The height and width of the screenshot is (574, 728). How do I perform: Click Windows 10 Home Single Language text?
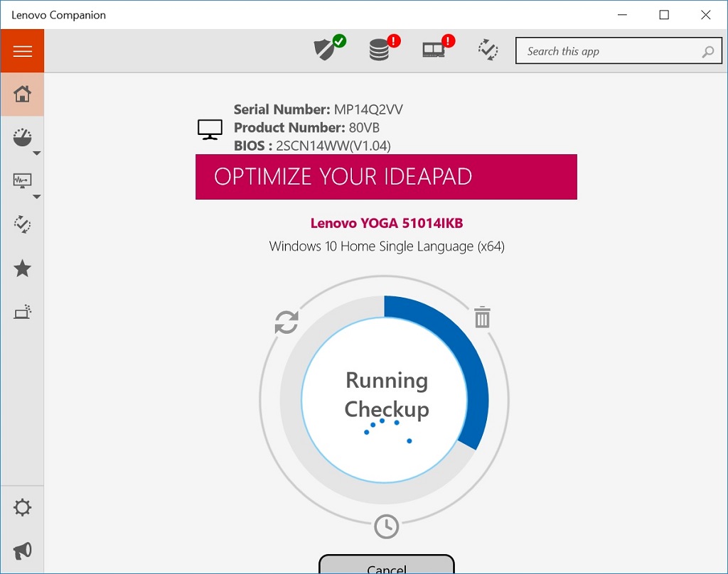(x=387, y=246)
